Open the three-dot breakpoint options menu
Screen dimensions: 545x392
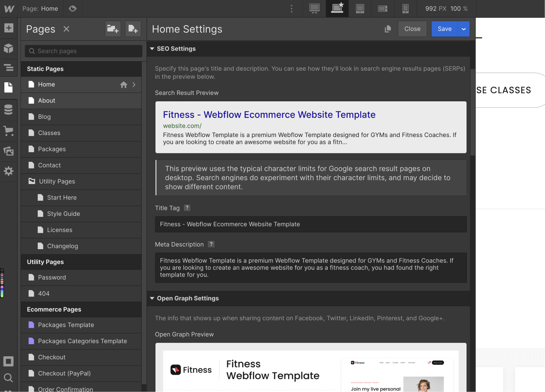point(292,9)
